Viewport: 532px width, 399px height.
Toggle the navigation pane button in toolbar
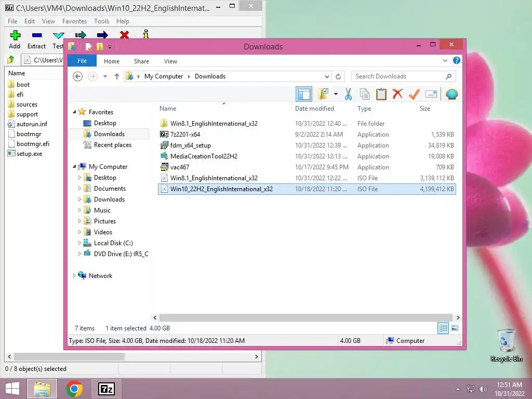click(303, 94)
